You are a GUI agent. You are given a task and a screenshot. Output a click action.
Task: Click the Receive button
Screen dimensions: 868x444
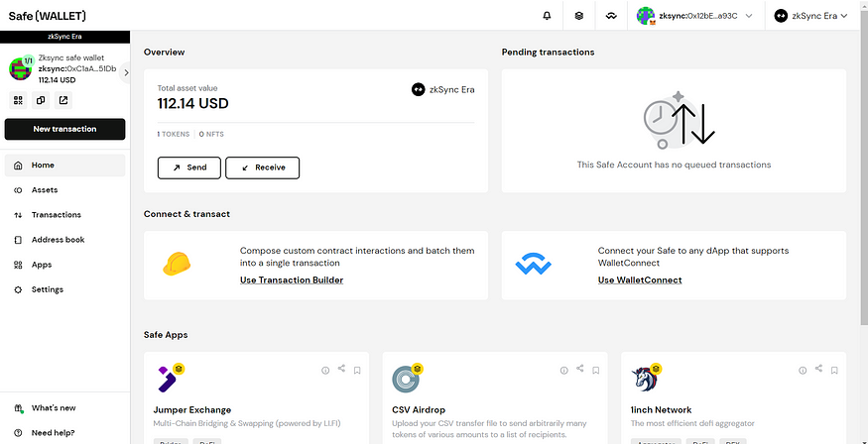263,167
